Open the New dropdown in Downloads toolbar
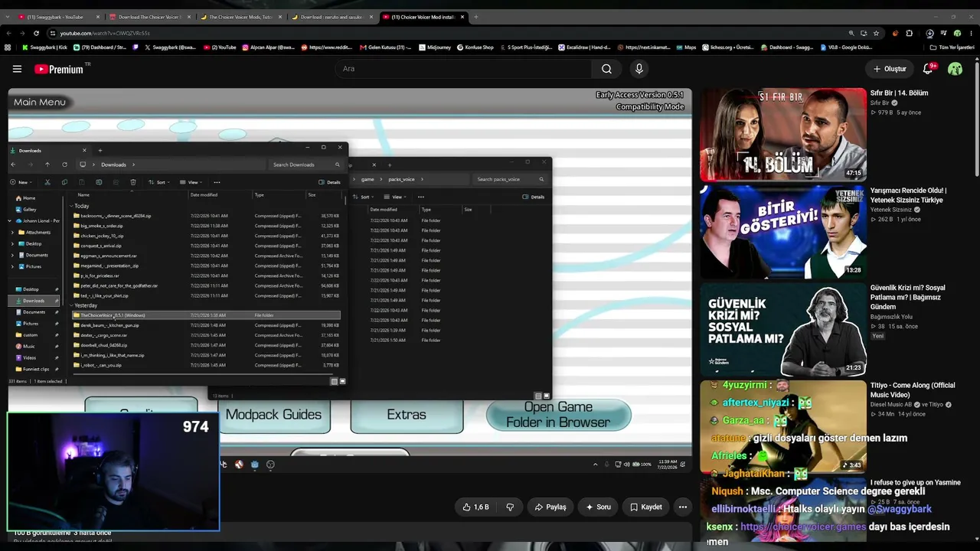Viewport: 980px width, 551px height. [21, 182]
